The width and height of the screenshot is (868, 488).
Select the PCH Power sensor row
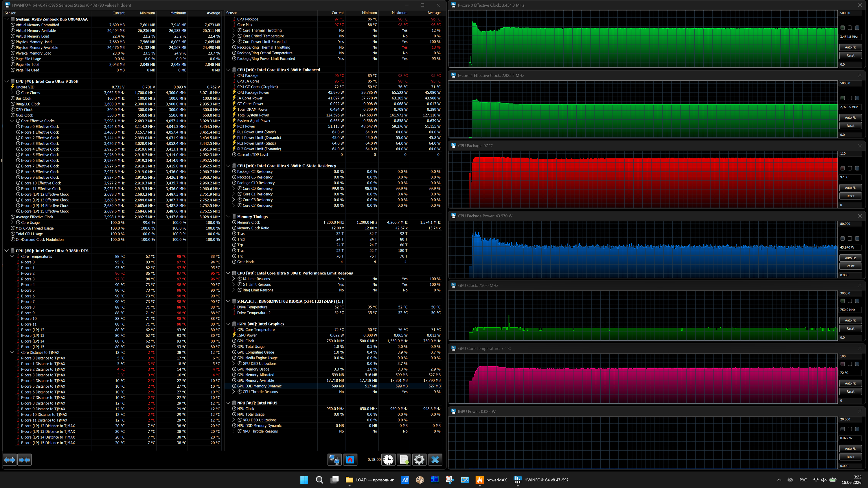(334, 127)
